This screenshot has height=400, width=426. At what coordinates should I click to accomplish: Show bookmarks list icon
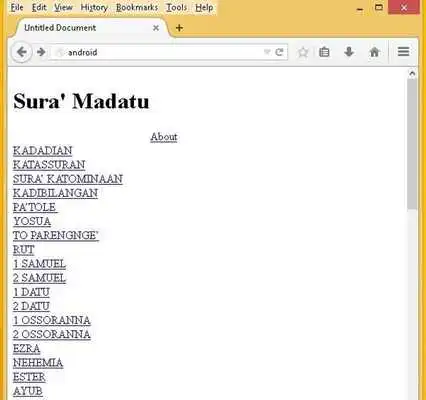click(x=324, y=52)
